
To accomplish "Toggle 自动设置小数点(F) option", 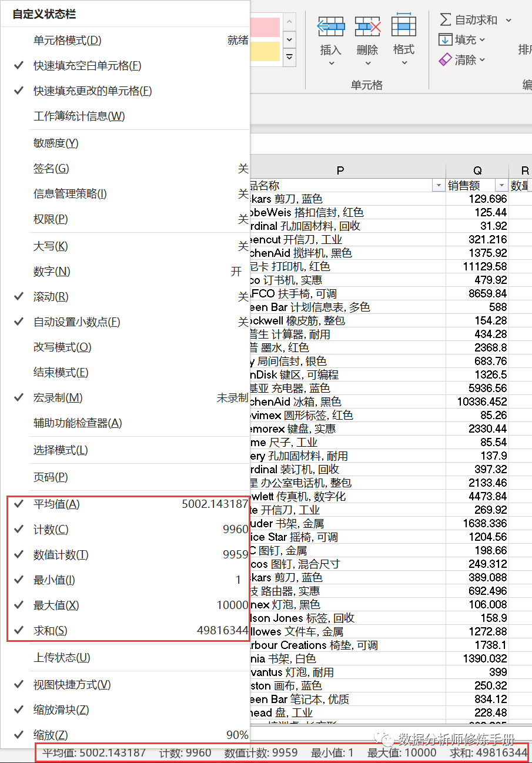I will click(x=125, y=322).
